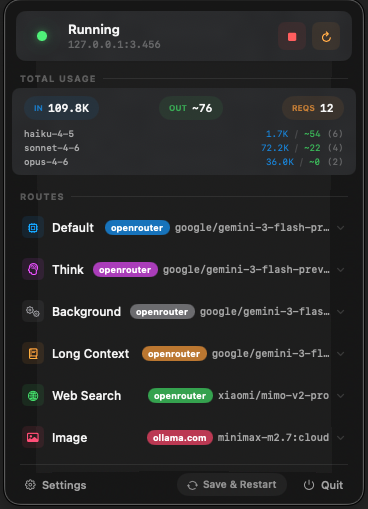
Task: Click the Background route label
Action: (x=86, y=312)
